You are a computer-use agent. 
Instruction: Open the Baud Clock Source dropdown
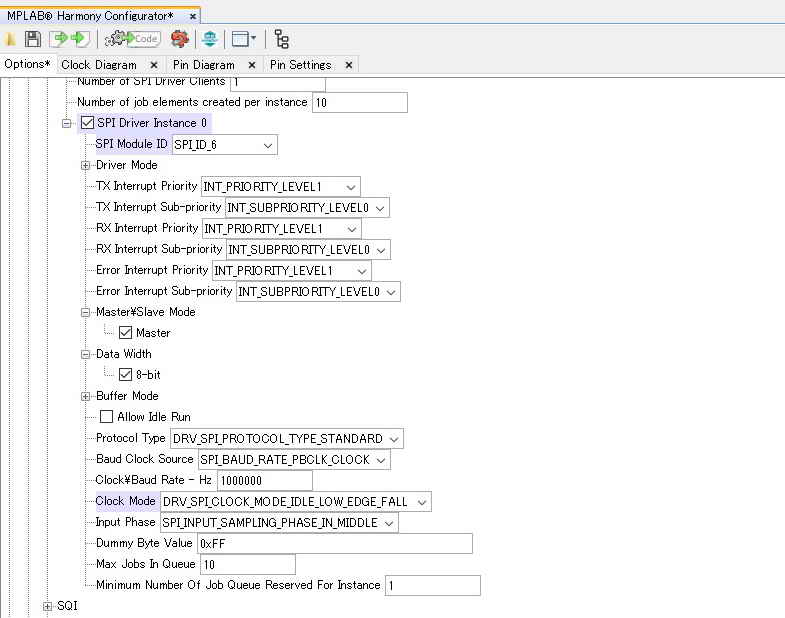pyautogui.click(x=294, y=460)
